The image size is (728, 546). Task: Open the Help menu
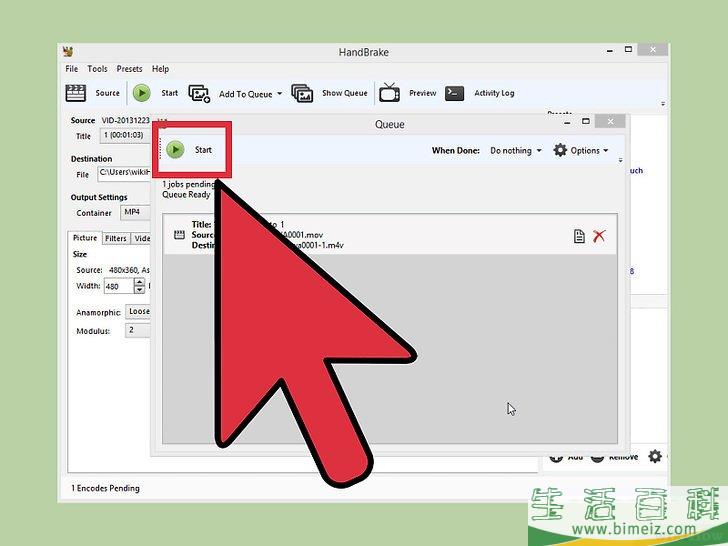(160, 69)
